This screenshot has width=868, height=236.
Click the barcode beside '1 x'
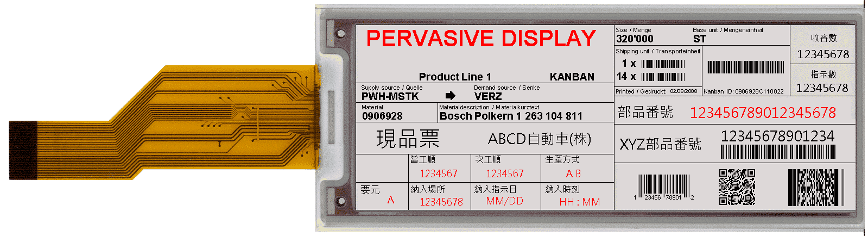pos(663,64)
